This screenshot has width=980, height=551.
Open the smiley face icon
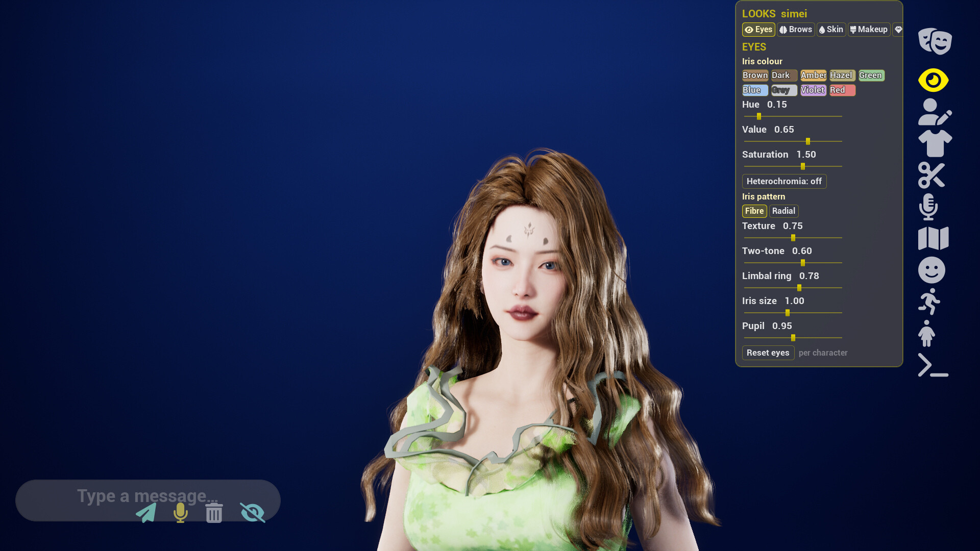(932, 270)
